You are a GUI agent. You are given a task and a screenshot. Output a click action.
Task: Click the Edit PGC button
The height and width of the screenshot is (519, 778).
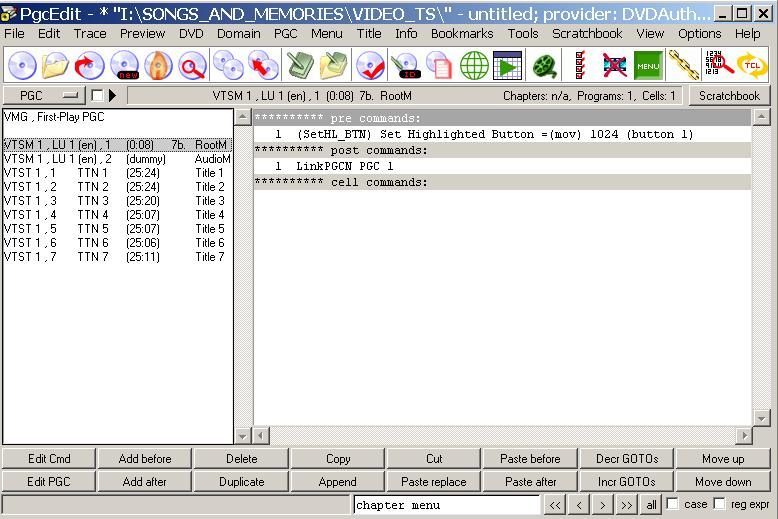[x=49, y=482]
